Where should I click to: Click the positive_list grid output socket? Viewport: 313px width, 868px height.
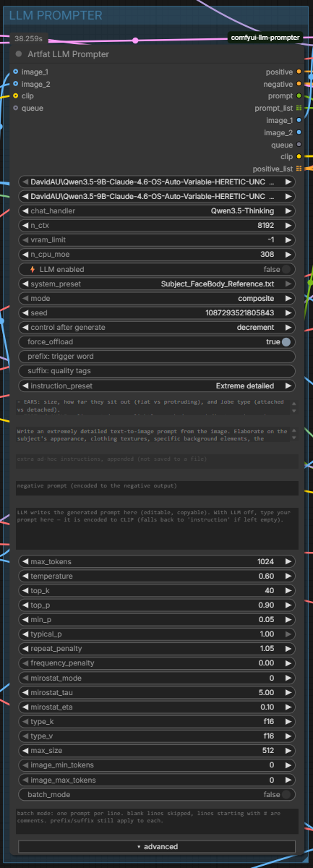[x=299, y=169]
